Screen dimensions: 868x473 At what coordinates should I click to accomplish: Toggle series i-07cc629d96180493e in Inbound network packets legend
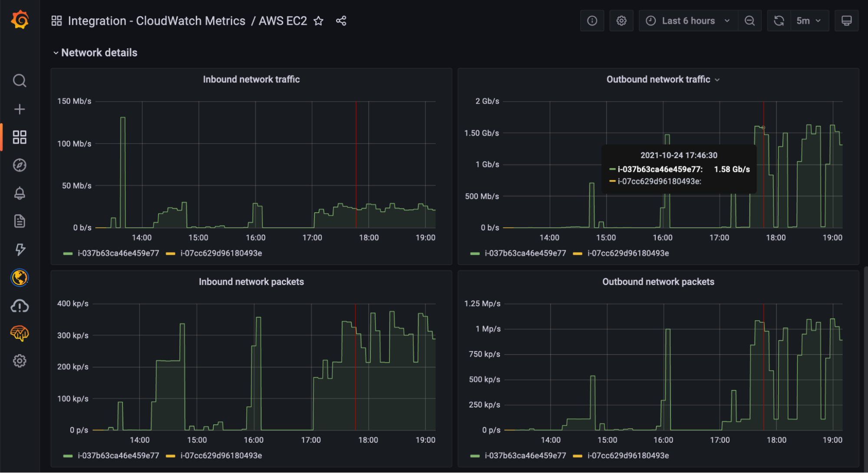click(x=221, y=456)
